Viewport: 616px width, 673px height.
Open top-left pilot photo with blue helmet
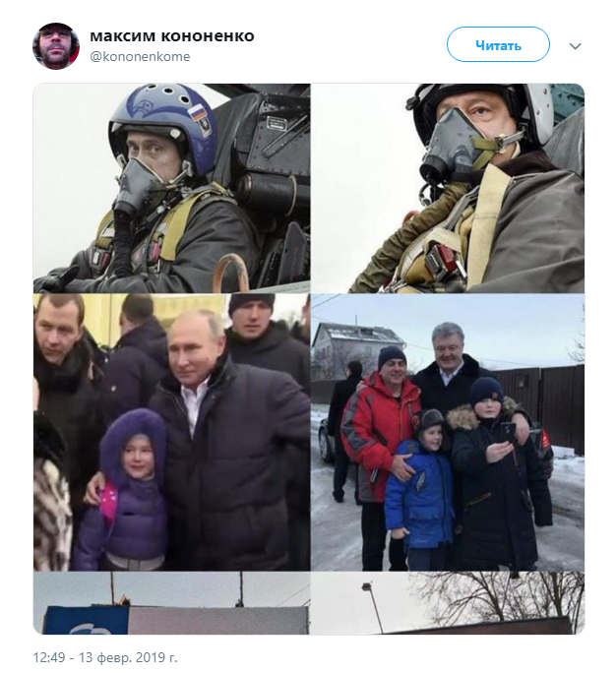pyautogui.click(x=171, y=189)
